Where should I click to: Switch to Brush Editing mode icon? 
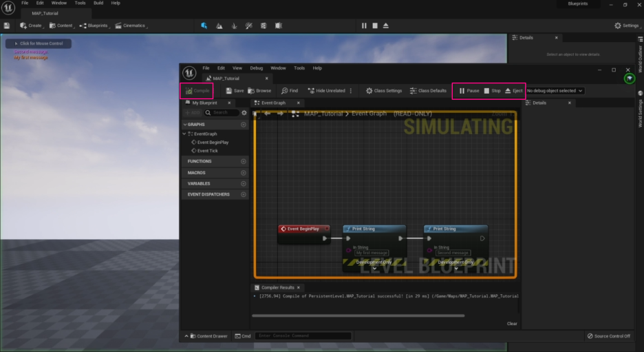click(x=279, y=25)
